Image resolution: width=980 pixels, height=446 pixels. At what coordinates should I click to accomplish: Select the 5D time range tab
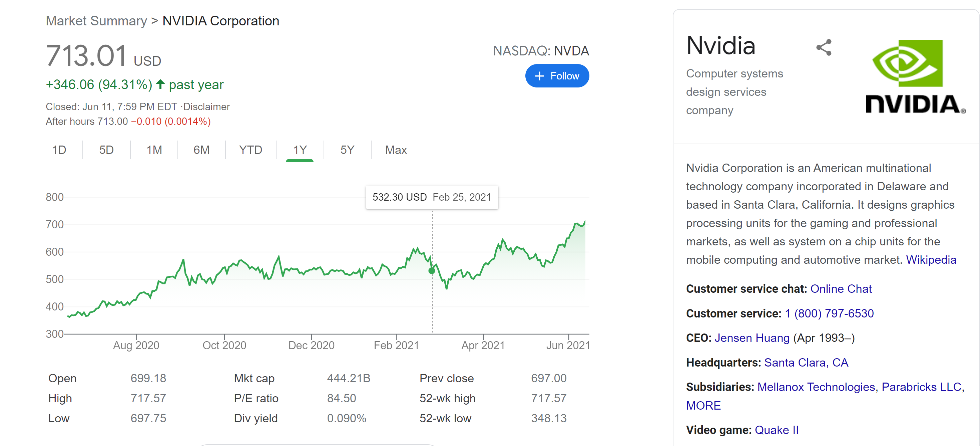(x=106, y=150)
